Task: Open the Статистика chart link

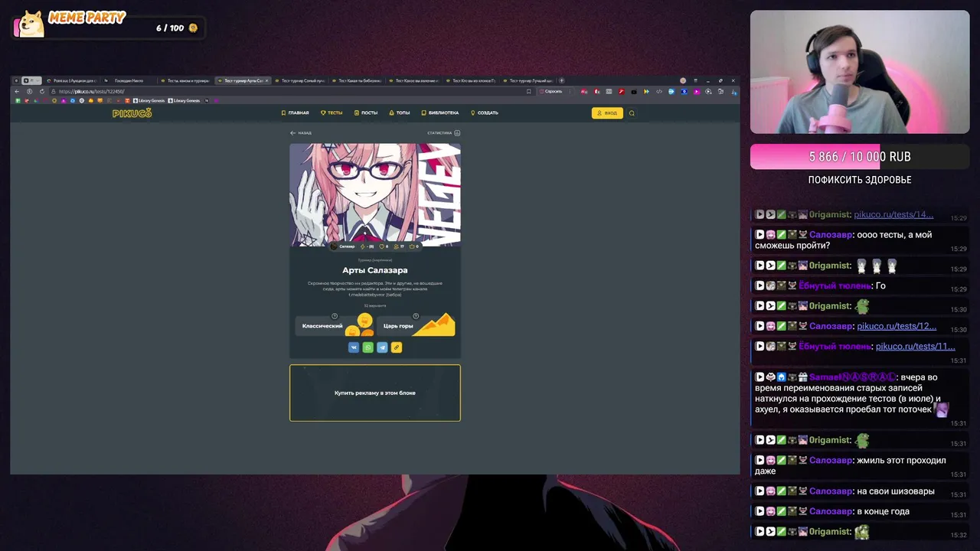Action: (x=444, y=133)
